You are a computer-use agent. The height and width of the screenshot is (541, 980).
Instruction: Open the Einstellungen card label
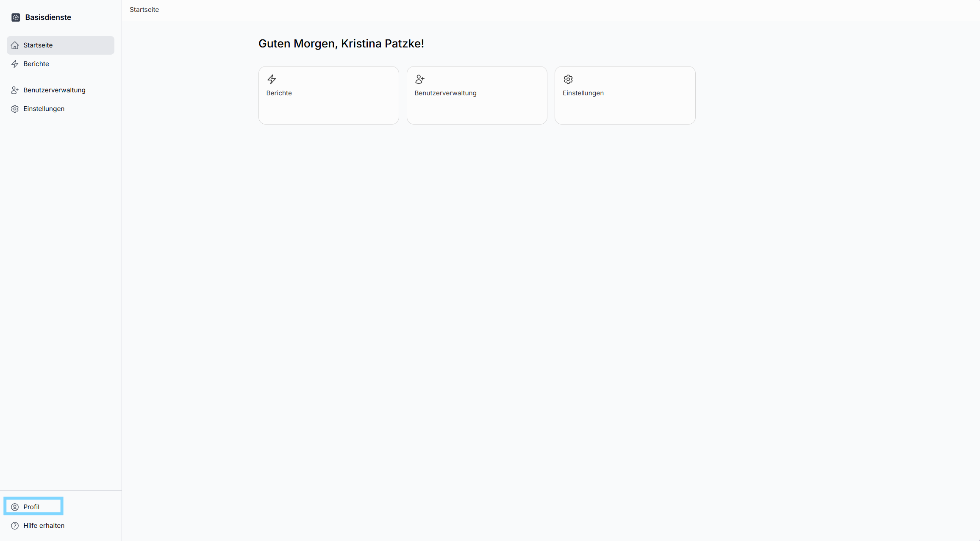(x=583, y=93)
